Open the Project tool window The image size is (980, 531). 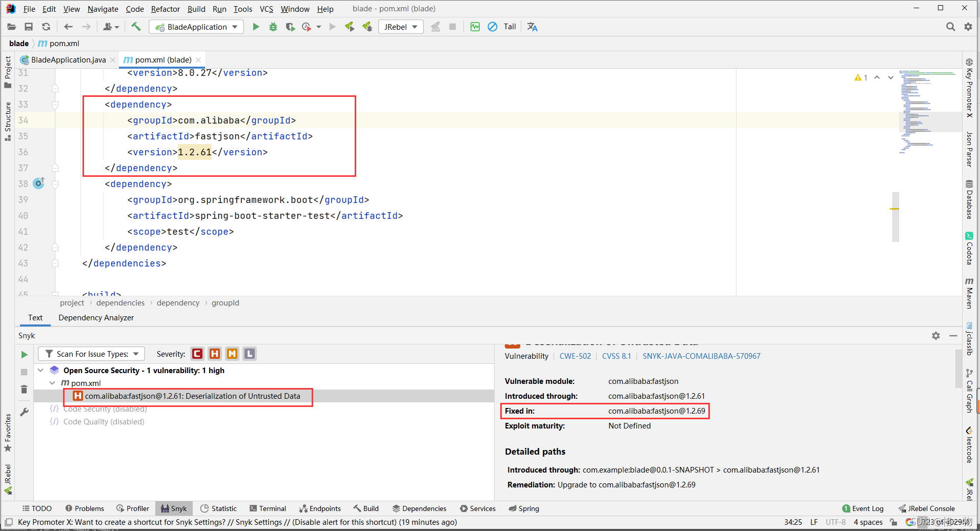[x=8, y=72]
